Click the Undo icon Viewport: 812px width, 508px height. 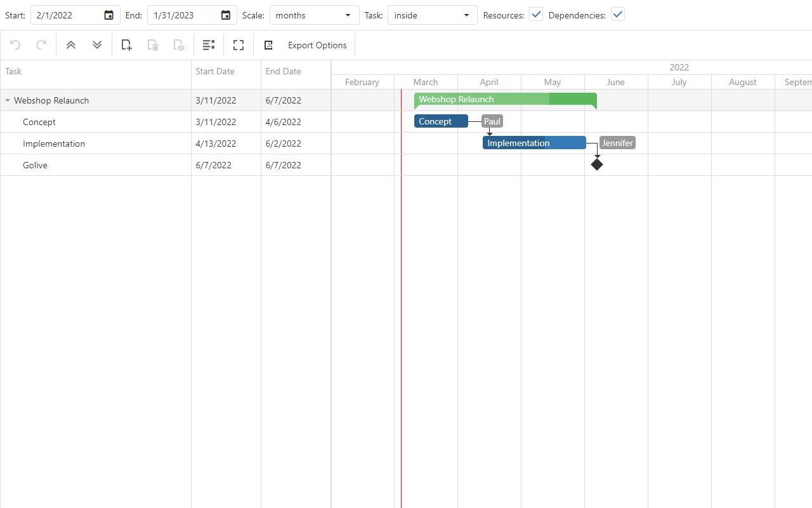(x=14, y=45)
